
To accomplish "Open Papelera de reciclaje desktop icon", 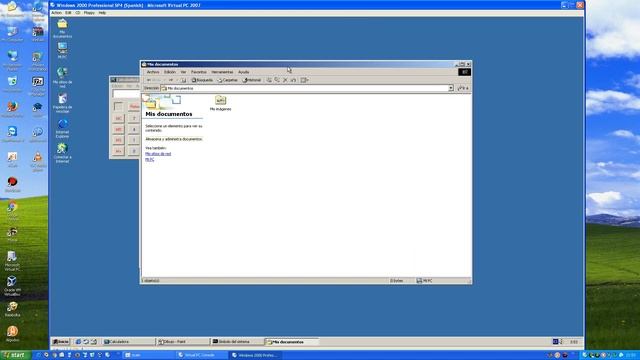I will point(62,103).
